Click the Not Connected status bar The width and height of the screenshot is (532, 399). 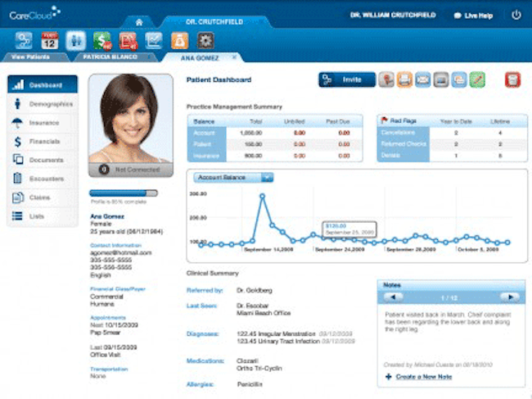click(131, 170)
